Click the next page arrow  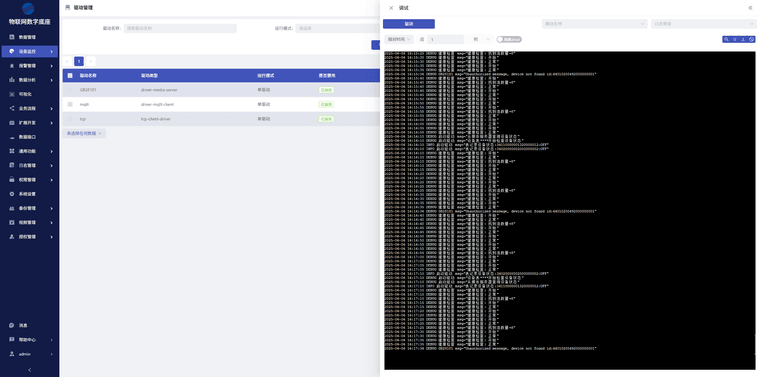[91, 61]
